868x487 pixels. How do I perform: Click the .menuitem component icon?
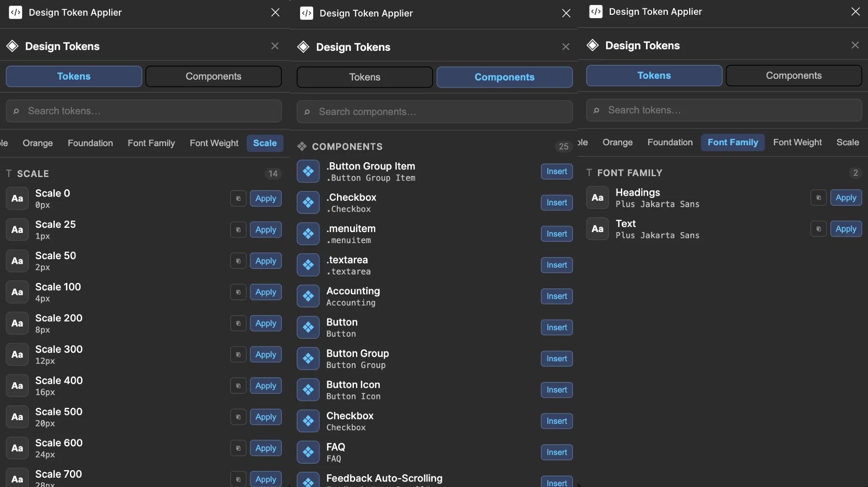[x=308, y=234]
